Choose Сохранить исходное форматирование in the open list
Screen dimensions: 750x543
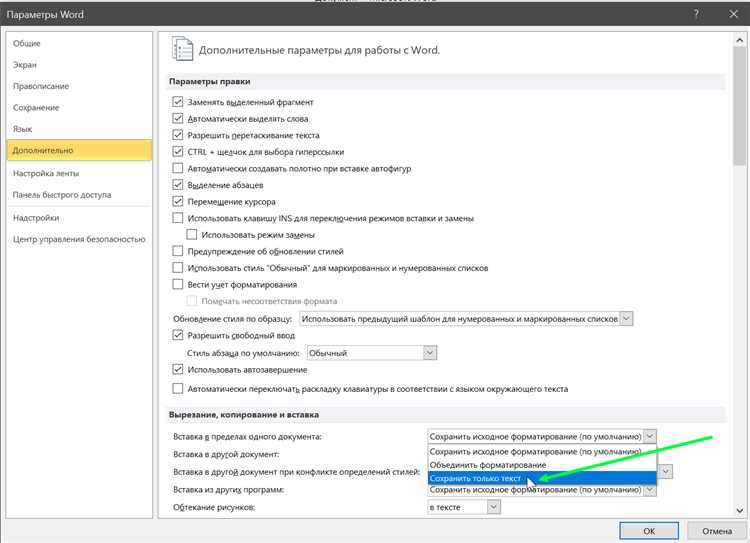point(542,452)
